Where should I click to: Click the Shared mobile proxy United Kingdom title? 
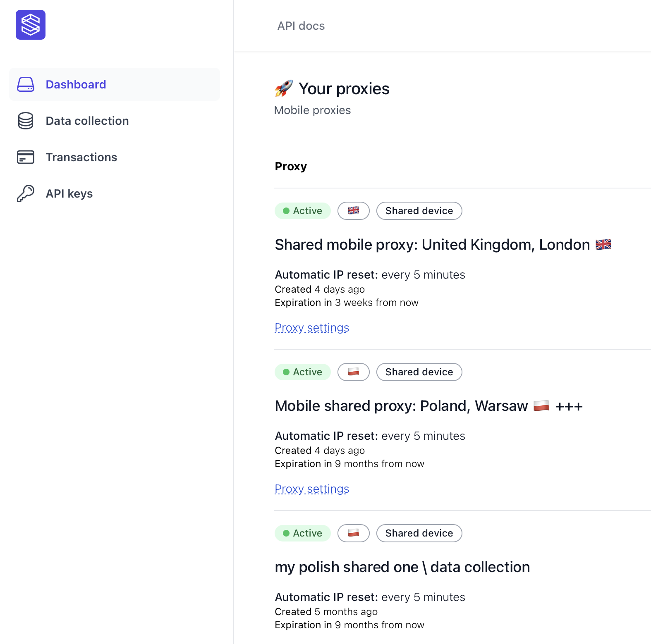pos(432,245)
